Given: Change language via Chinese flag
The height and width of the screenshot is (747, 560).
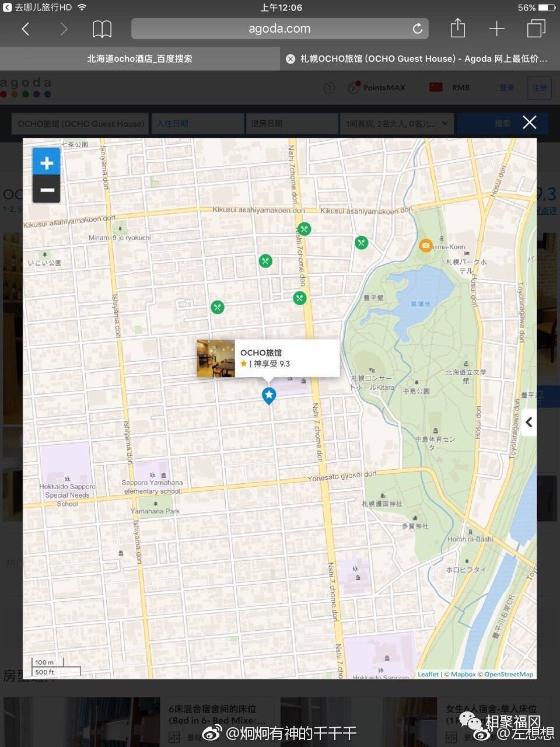Looking at the screenshot, I should coord(436,88).
